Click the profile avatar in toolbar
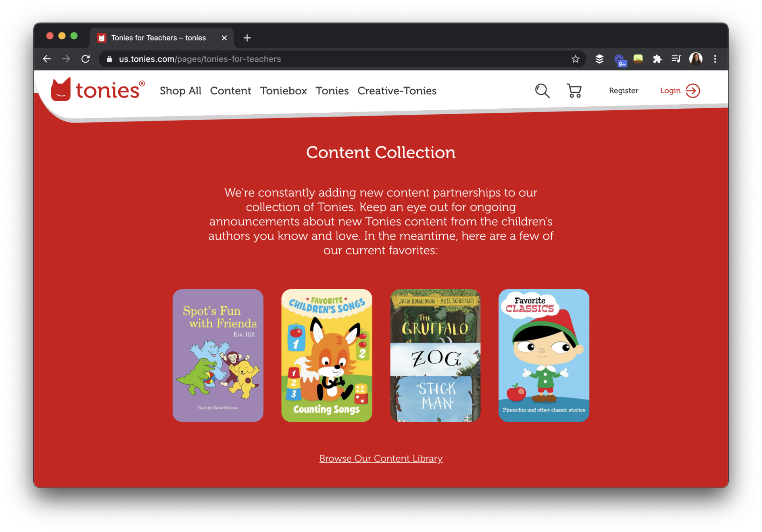The height and width of the screenshot is (532, 762). (x=696, y=59)
